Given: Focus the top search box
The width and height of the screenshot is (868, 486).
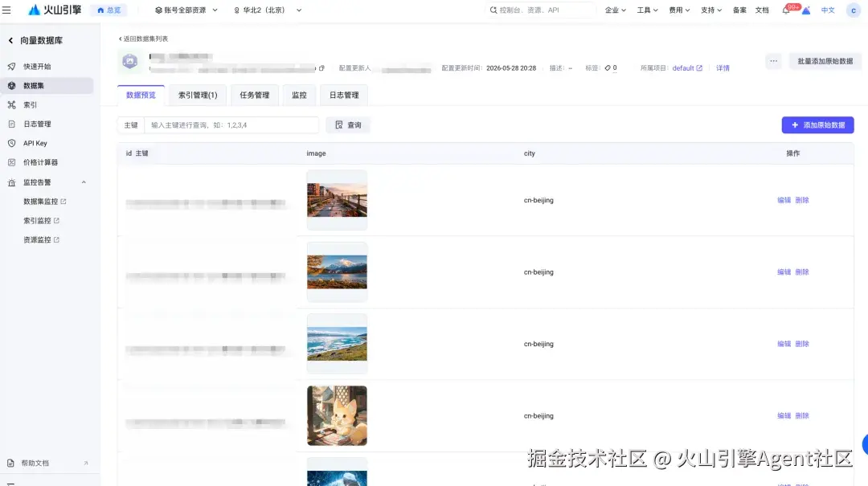Looking at the screenshot, I should (x=540, y=10).
